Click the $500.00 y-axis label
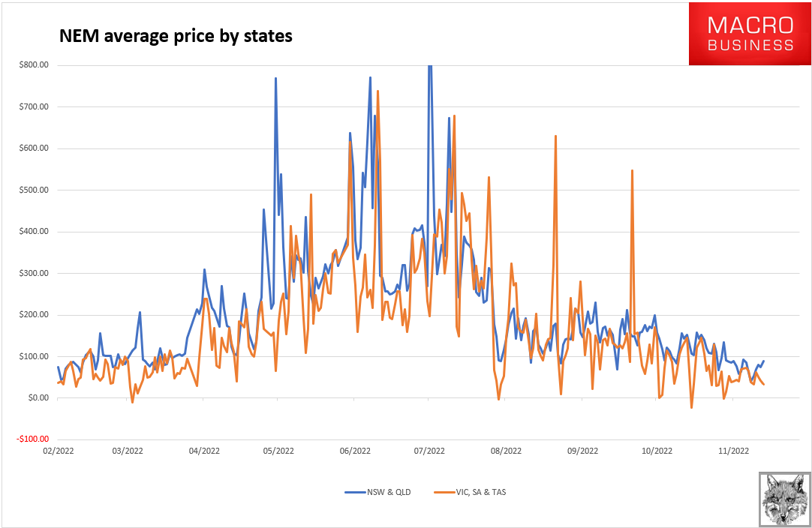Viewport: 812px width, 528px height. 34,190
